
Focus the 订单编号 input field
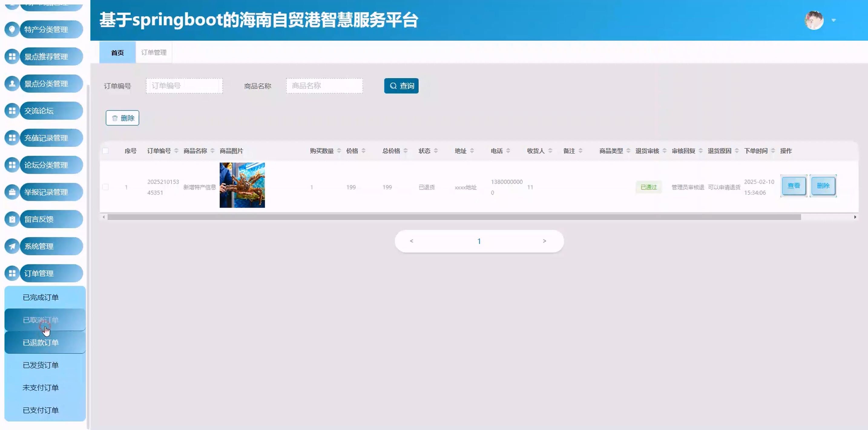(184, 86)
